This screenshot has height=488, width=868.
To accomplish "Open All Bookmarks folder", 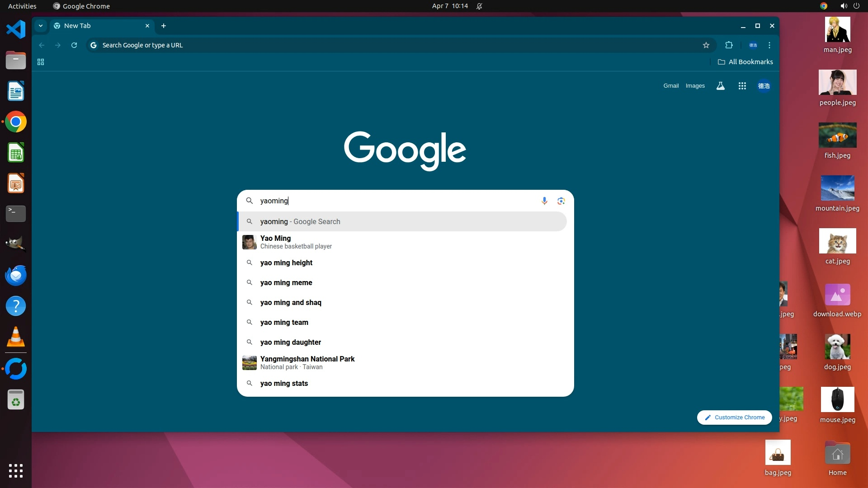I will [x=745, y=62].
